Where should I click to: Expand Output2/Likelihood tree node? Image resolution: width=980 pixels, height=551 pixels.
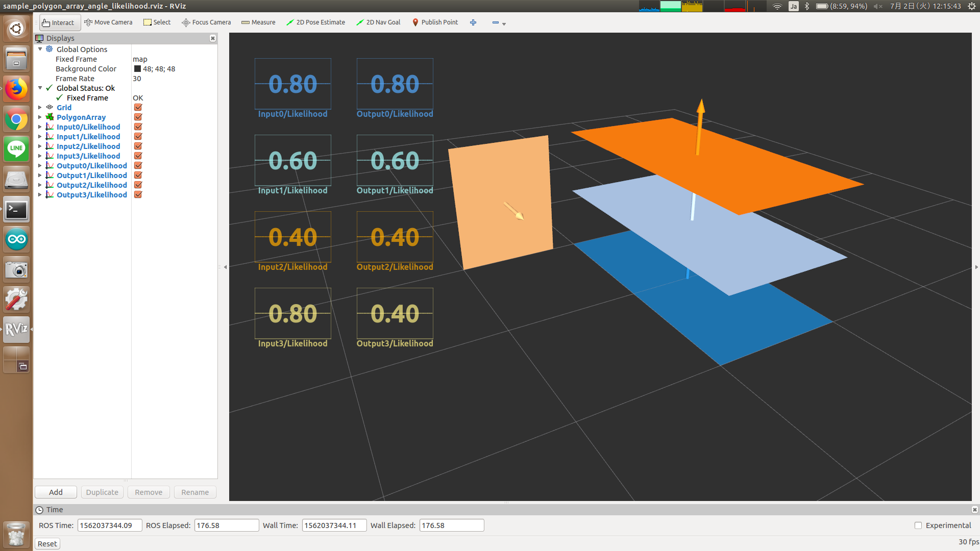pos(40,185)
